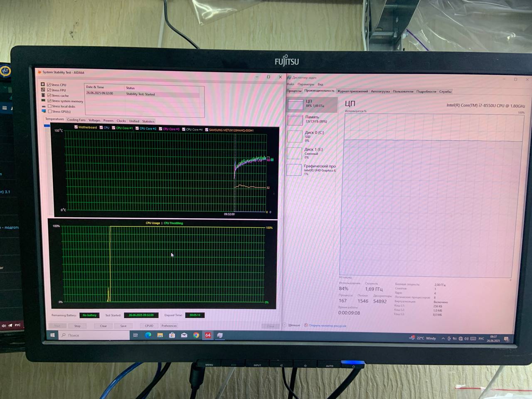Open the Файл menu in Task Manager
Image resolution: width=532 pixels, height=399 pixels.
pos(290,84)
